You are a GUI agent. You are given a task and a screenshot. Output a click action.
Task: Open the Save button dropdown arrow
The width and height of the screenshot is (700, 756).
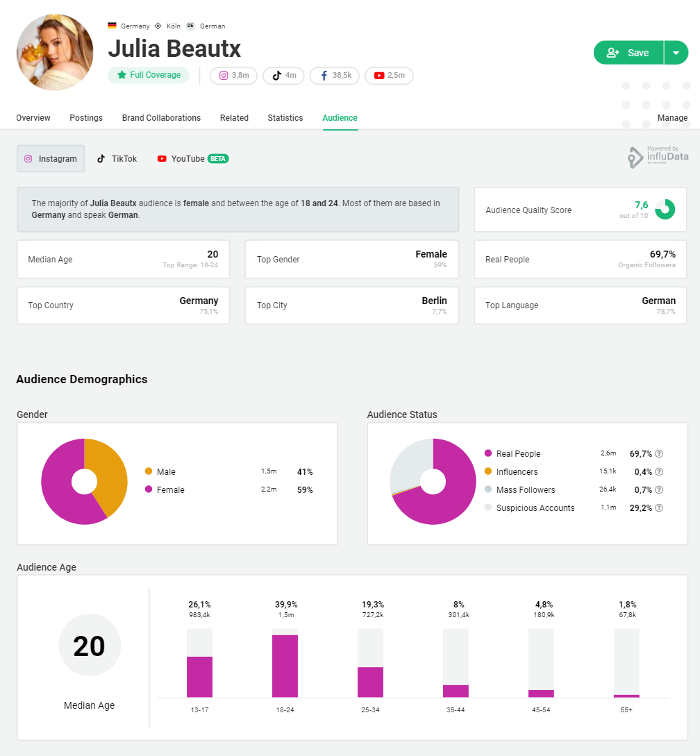[x=676, y=53]
